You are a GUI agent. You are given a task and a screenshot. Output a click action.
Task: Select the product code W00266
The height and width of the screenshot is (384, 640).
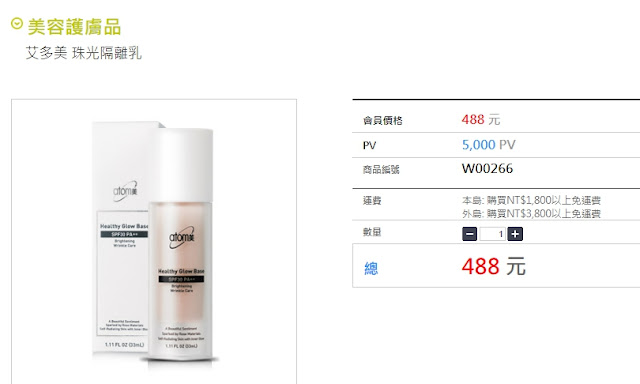(487, 169)
